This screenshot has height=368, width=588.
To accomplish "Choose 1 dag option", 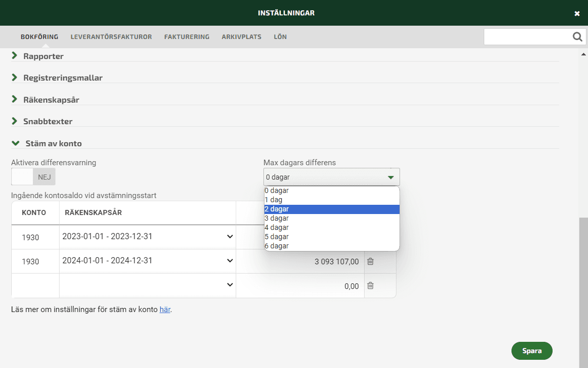I will click(332, 200).
